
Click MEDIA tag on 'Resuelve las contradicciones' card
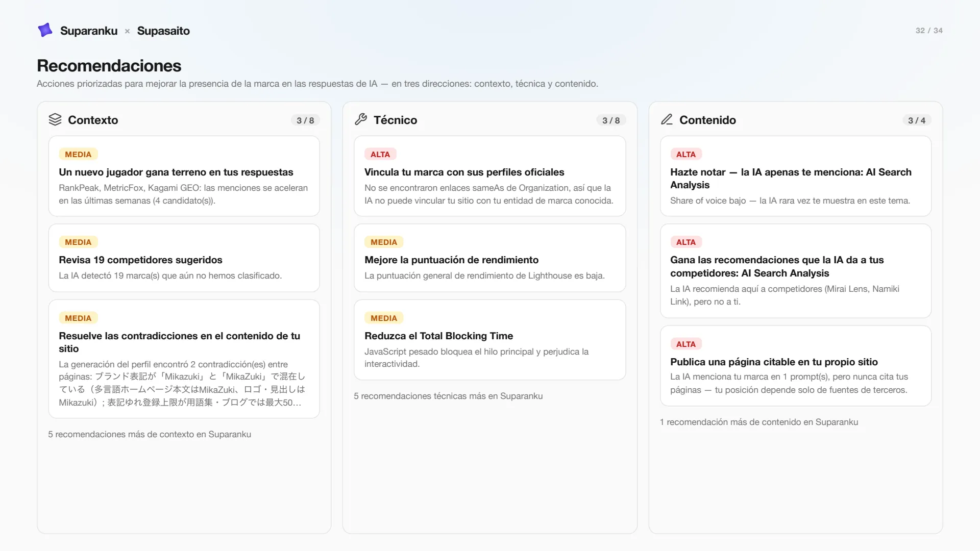click(78, 318)
